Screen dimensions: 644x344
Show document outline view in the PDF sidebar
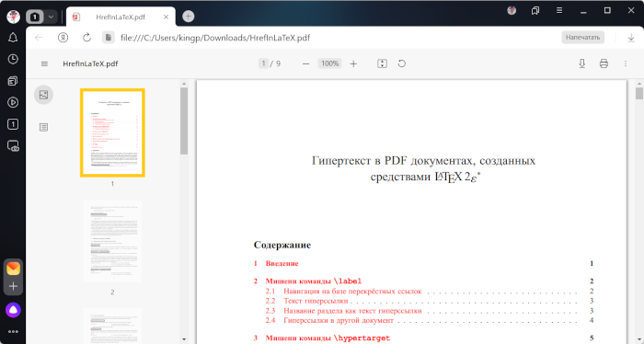coord(43,127)
